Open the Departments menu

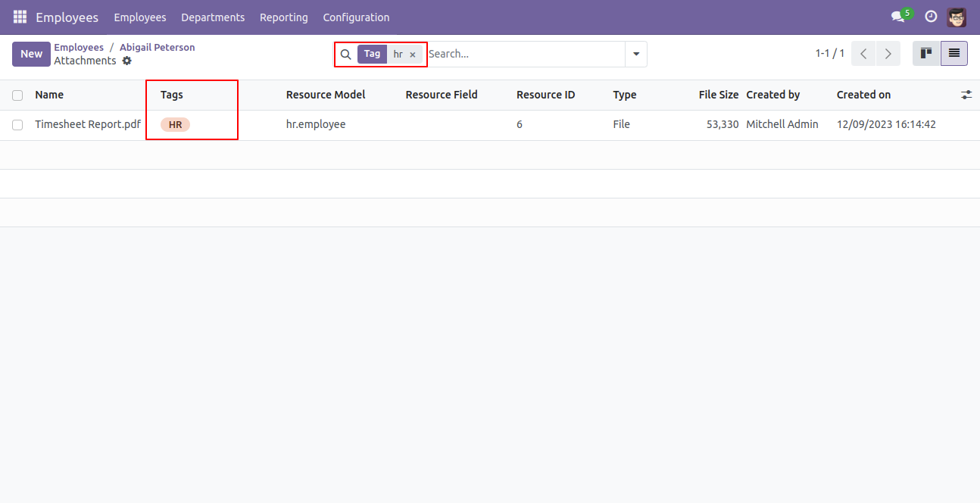[x=213, y=17]
